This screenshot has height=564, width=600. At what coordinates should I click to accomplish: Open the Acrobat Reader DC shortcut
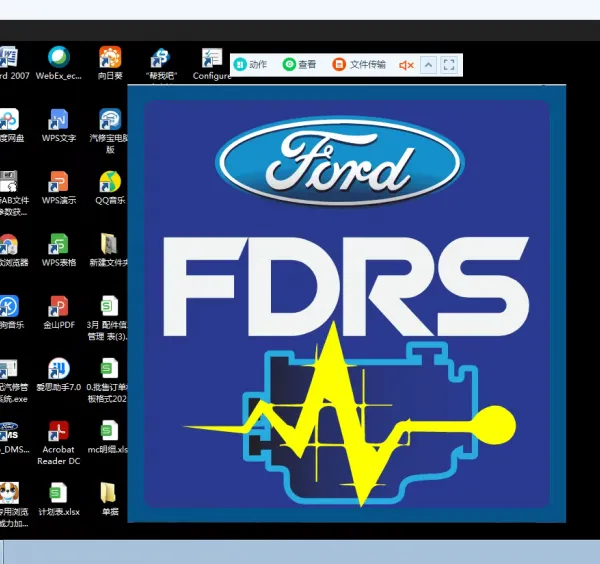[x=59, y=443]
